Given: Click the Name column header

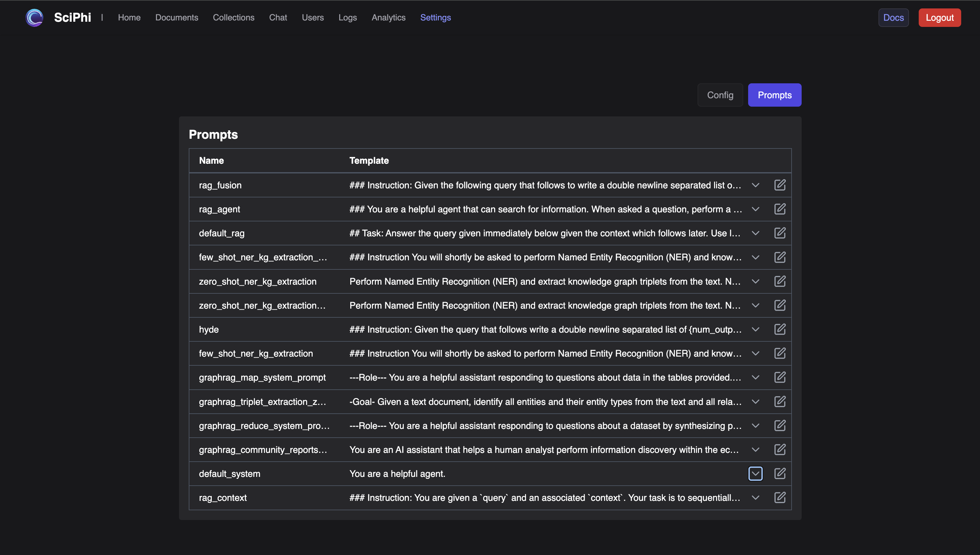Looking at the screenshot, I should [x=211, y=160].
